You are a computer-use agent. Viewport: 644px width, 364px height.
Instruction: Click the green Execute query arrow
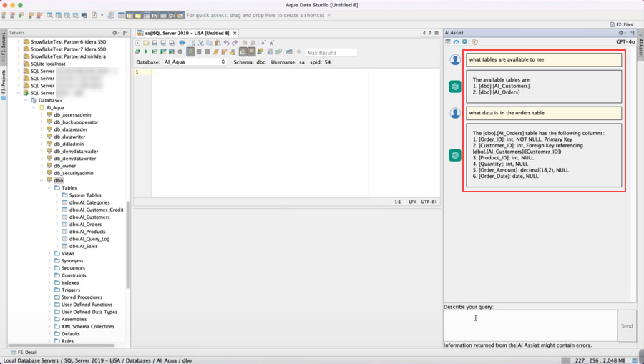click(x=146, y=52)
